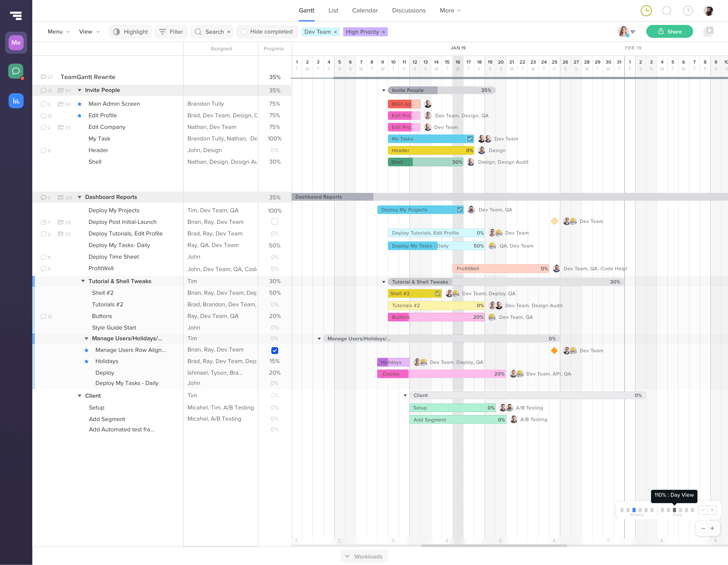This screenshot has height=565, width=728.
Task: Open the video player icon beside Share
Action: click(x=708, y=32)
